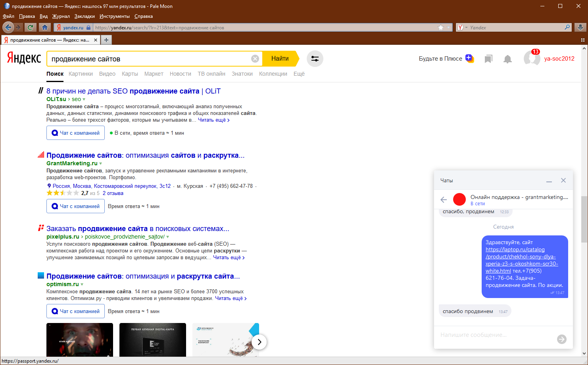588x365 pixels.
Task: Open the address bar history dropdown arrow
Action: [449, 27]
